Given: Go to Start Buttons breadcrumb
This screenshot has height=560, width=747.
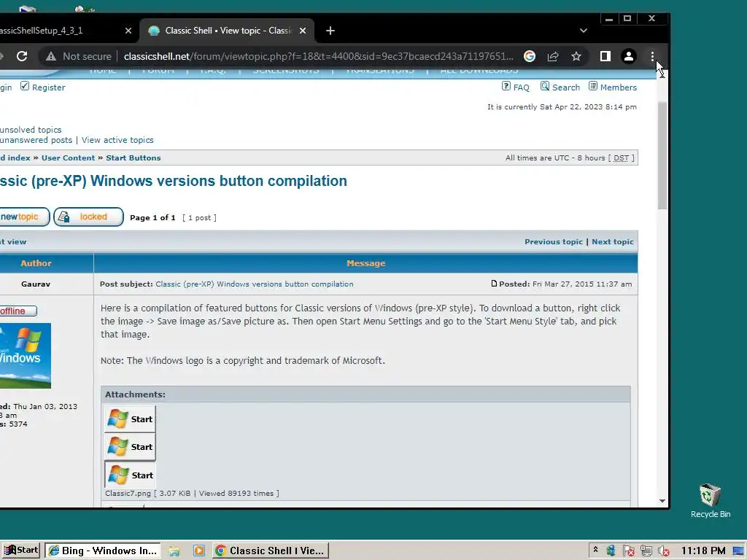Looking at the screenshot, I should click(133, 157).
